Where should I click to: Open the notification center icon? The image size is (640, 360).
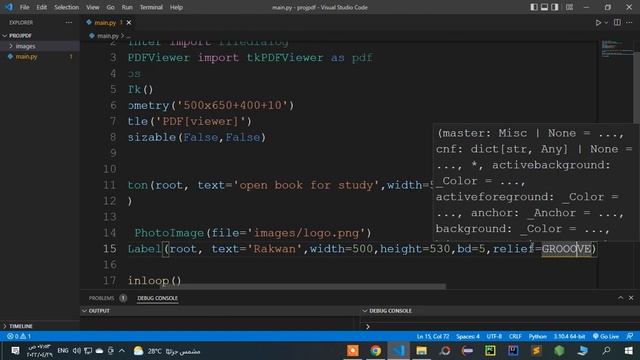(x=15, y=351)
